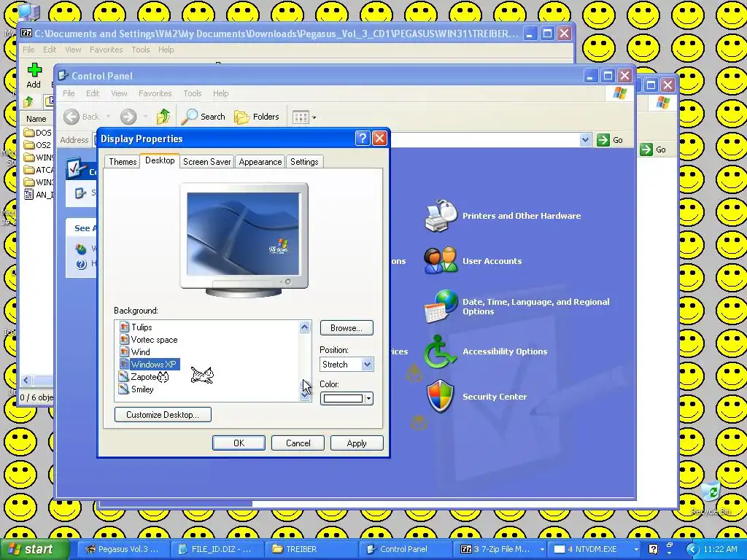The image size is (747, 560).
Task: Click the Customize Desktop... button
Action: click(x=163, y=414)
